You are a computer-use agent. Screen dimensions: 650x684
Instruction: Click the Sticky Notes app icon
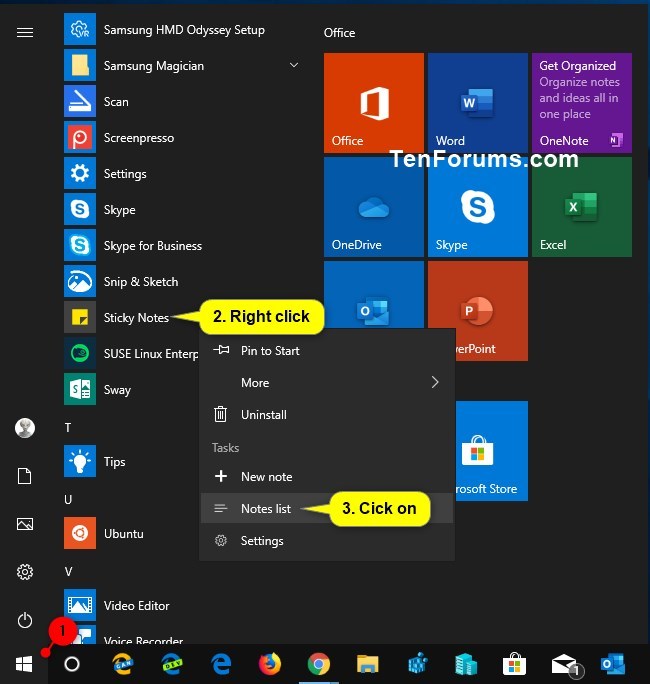click(80, 317)
